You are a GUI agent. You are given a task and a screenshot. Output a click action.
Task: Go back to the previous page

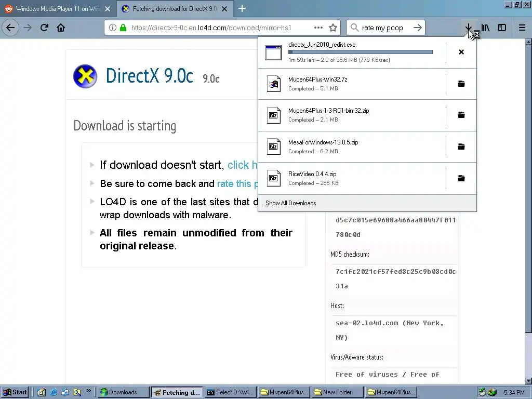point(10,28)
